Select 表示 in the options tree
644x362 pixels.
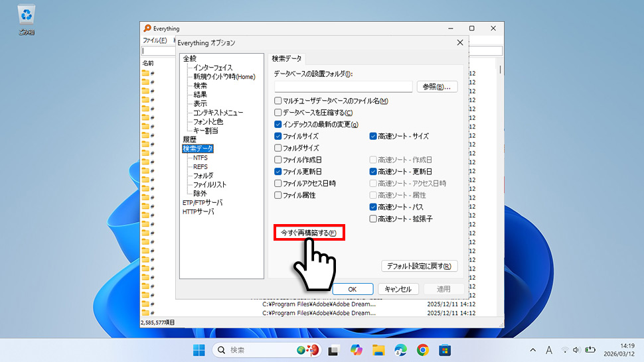pos(201,103)
